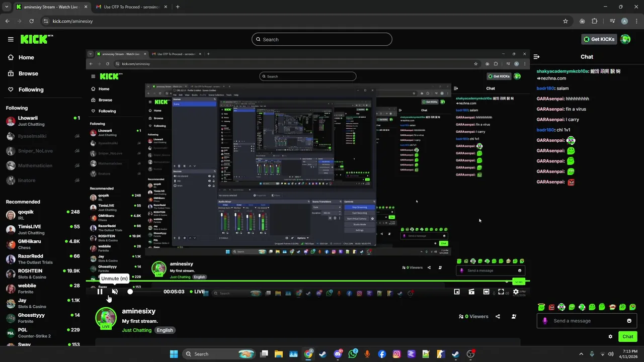
Task: Open Chrome extensions puzzle icon
Action: [x=595, y=21]
